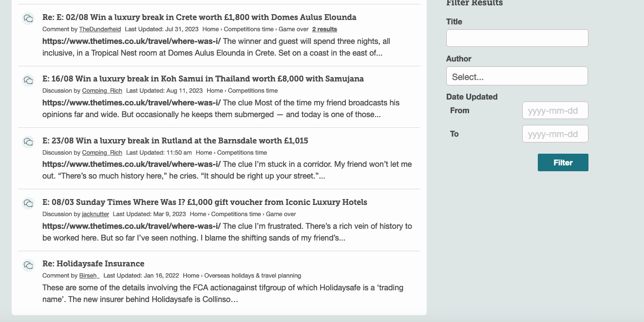Viewport: 644px width, 322px height.
Task: Click the Filter button
Action: click(x=563, y=162)
